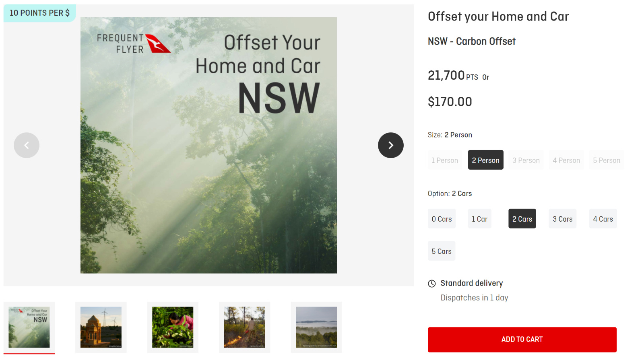Click the Standard delivery clock icon

coord(432,284)
